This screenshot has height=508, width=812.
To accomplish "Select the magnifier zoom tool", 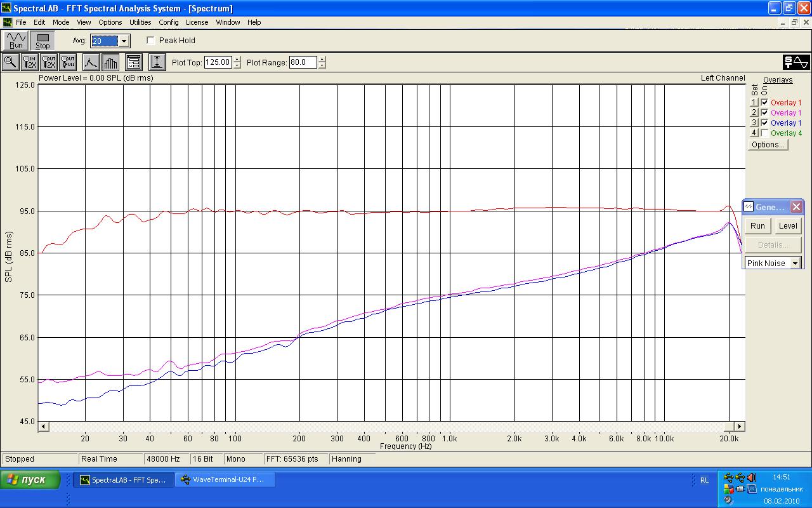I will click(10, 62).
